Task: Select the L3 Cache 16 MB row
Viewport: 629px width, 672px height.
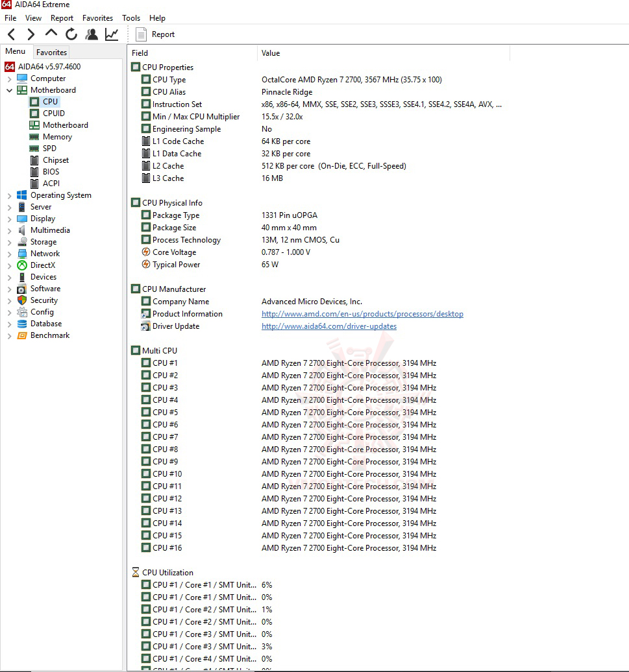Action: click(212, 178)
